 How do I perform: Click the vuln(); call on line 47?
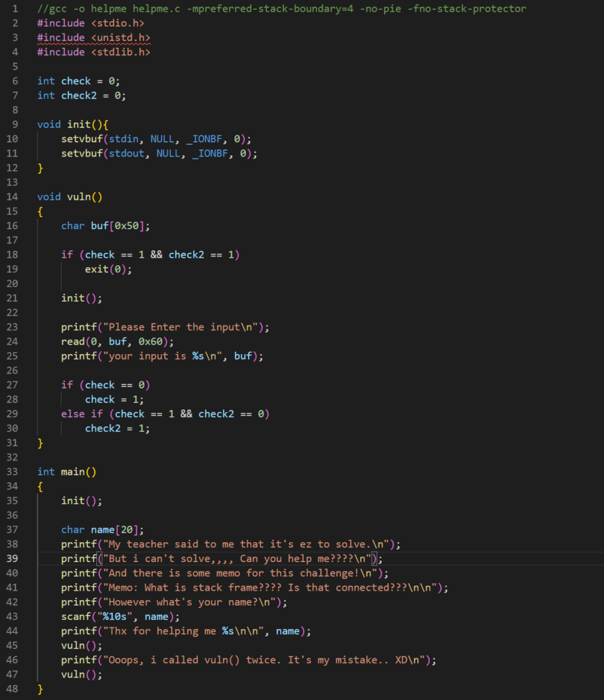pos(81,675)
